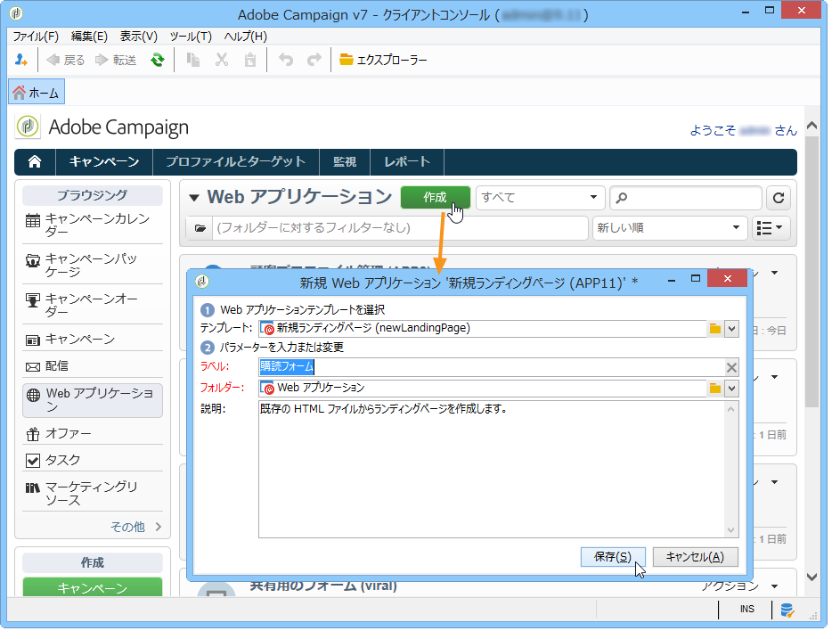This screenshot has width=840, height=639.
Task: Click description scrollbar down arrow
Action: [x=731, y=530]
